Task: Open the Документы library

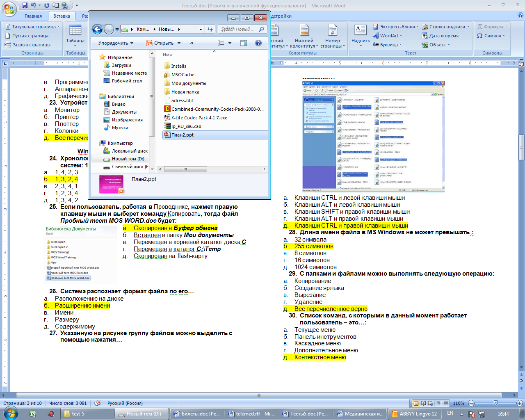Action: click(124, 112)
